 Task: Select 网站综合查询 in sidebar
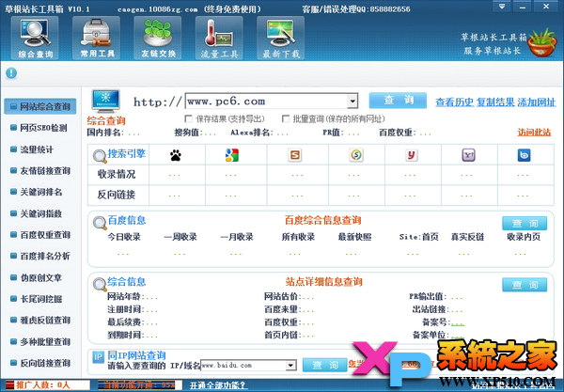tap(40, 106)
